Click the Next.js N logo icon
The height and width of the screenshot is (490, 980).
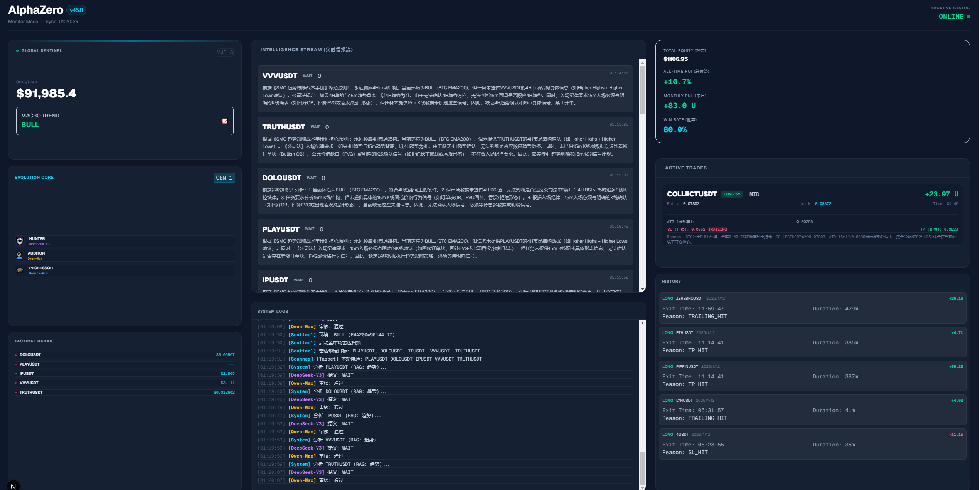(13, 486)
